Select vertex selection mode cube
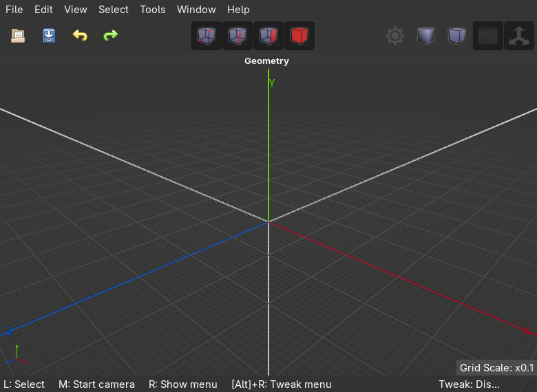This screenshot has height=392, width=537. tap(206, 36)
